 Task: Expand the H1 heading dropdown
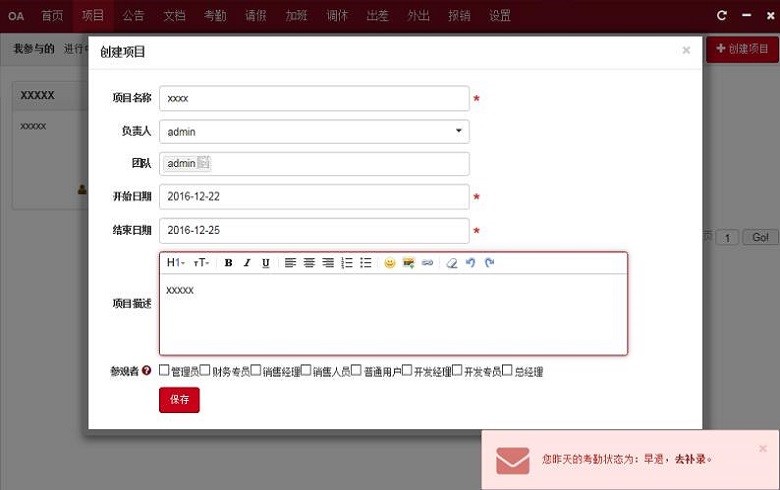175,263
